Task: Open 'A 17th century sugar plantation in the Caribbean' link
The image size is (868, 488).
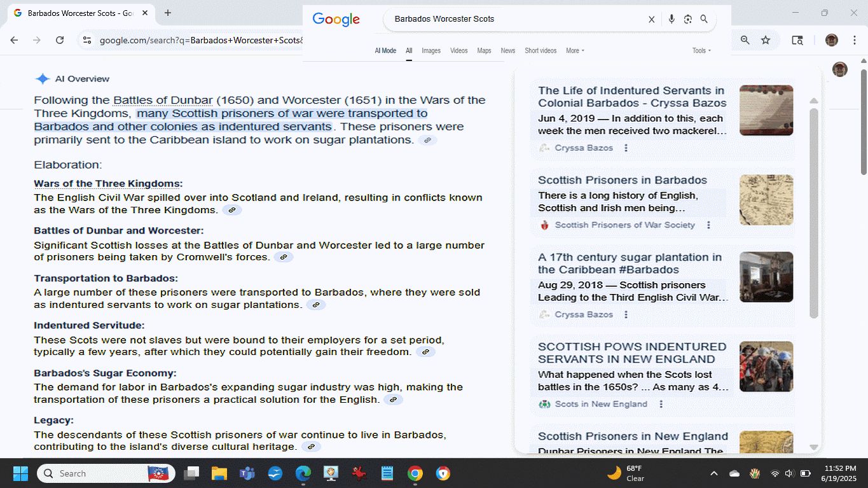Action: point(630,263)
